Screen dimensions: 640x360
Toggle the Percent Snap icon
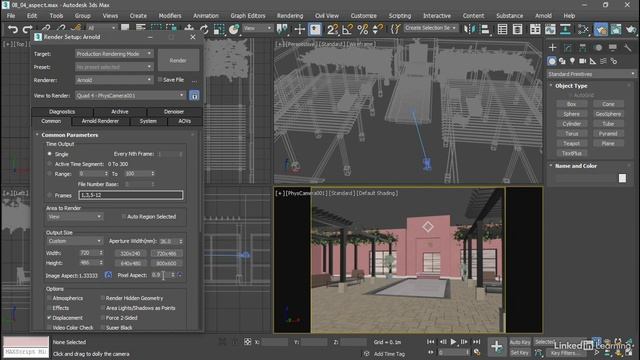tap(362, 29)
